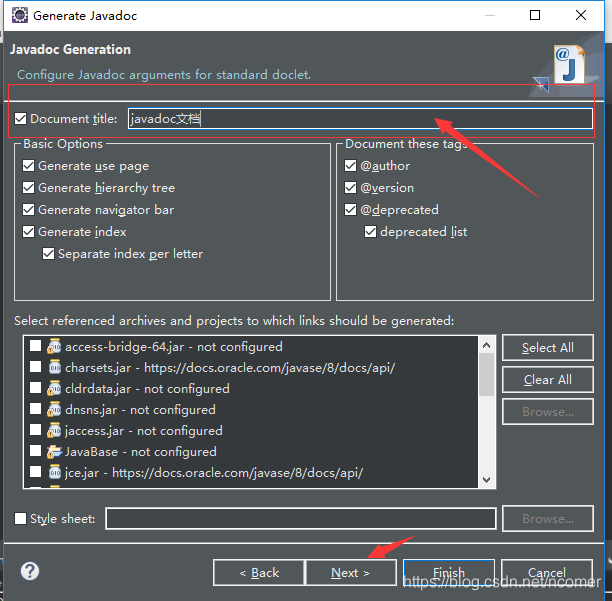The width and height of the screenshot is (612, 601).
Task: Check dnsns.jar in the archive list
Action: coord(36,409)
